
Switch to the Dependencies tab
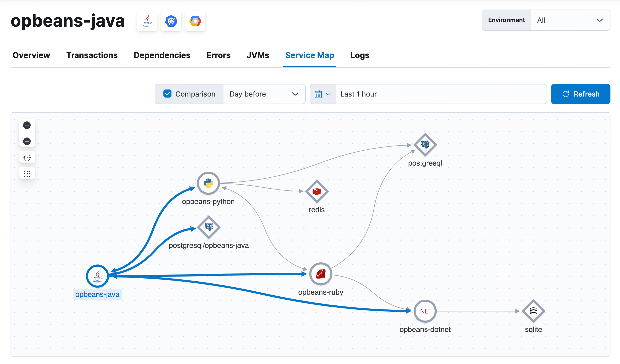click(x=162, y=55)
